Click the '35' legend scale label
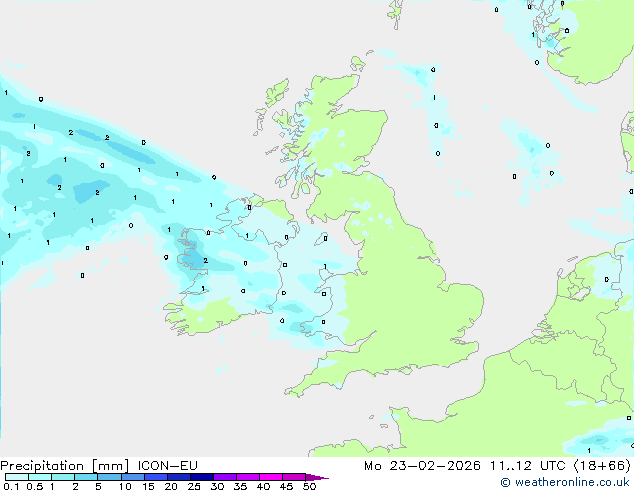Screen dimensions: 634x490 tap(240, 486)
